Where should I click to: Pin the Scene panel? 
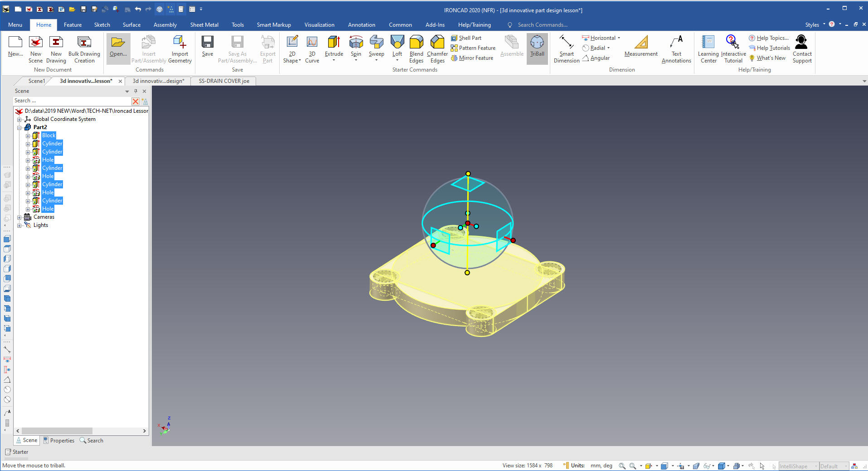pos(136,91)
